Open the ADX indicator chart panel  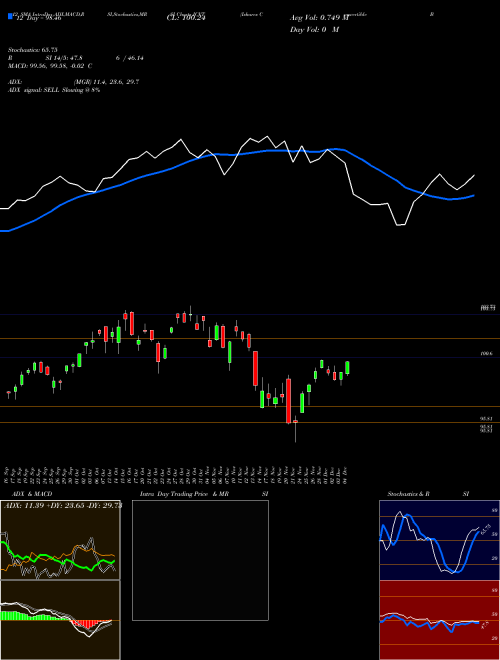(x=60, y=540)
